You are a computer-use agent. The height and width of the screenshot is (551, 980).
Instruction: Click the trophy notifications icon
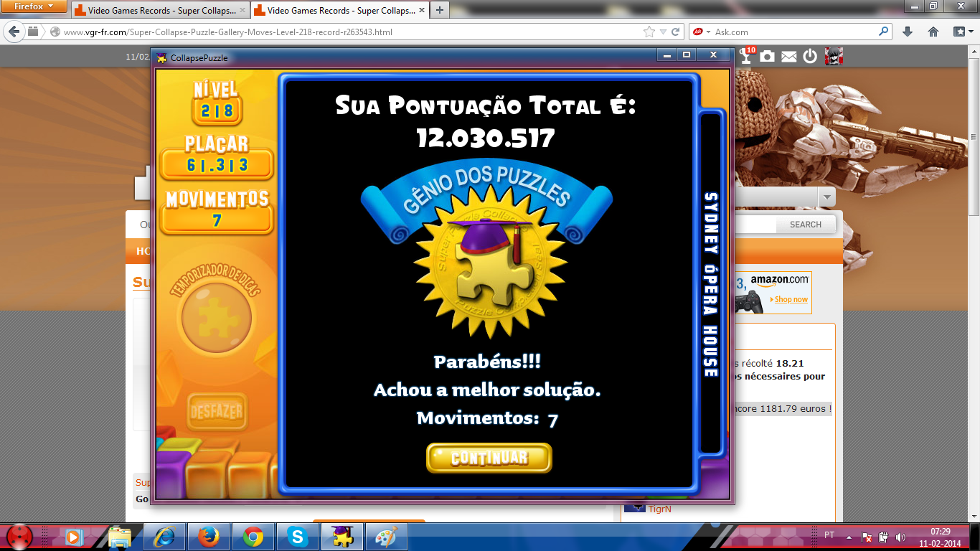pos(748,56)
